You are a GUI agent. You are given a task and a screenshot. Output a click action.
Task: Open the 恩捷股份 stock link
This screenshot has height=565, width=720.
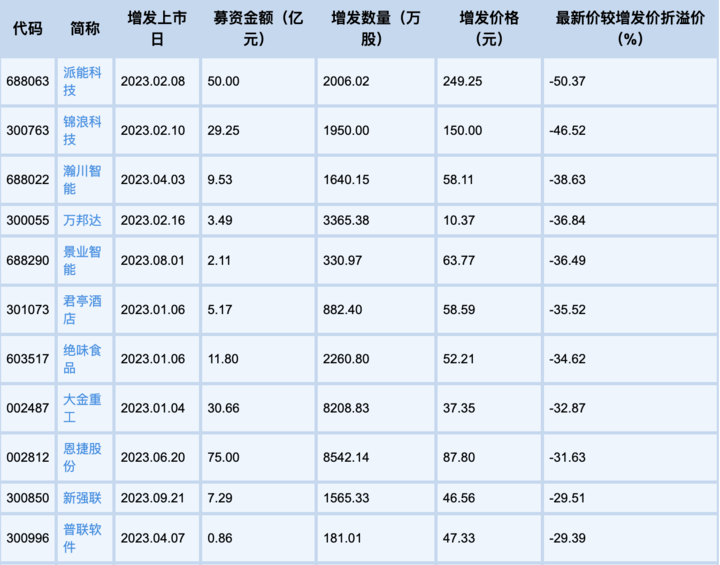tap(82, 458)
